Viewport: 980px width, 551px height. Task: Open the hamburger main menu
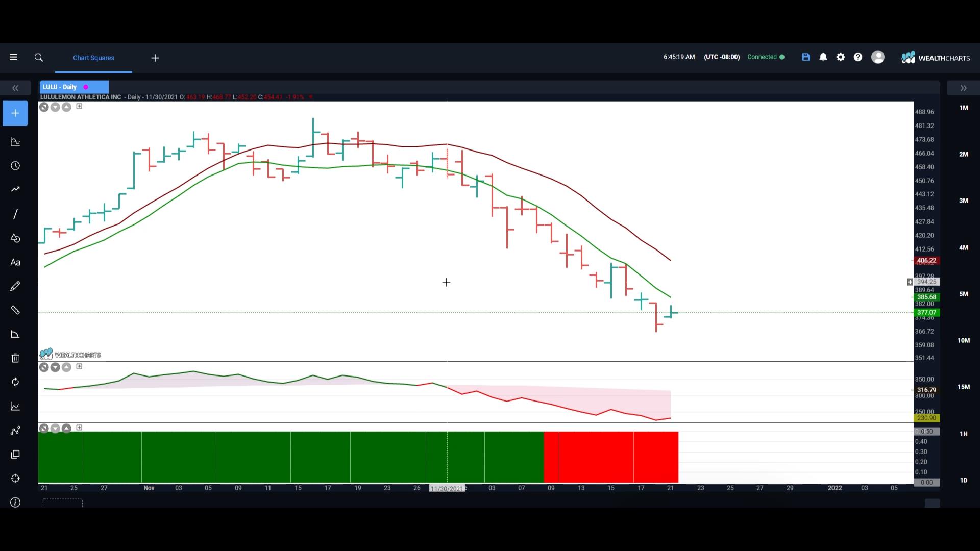point(13,58)
